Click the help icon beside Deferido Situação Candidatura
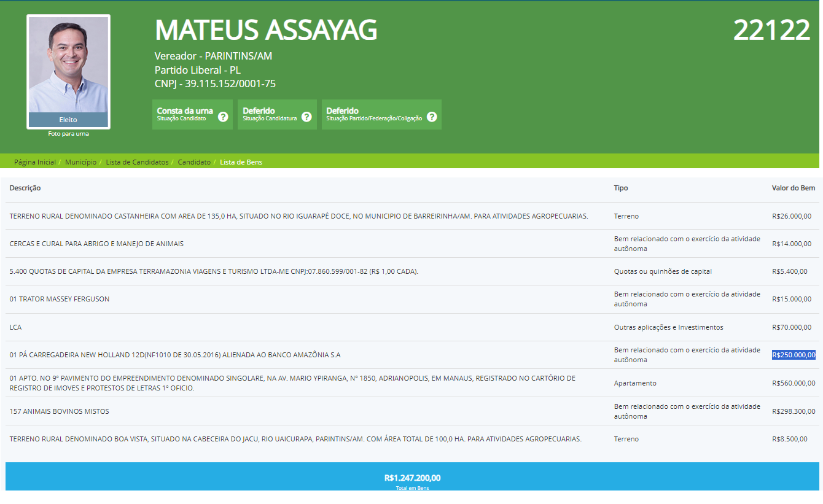Image resolution: width=823 pixels, height=504 pixels. tap(307, 117)
